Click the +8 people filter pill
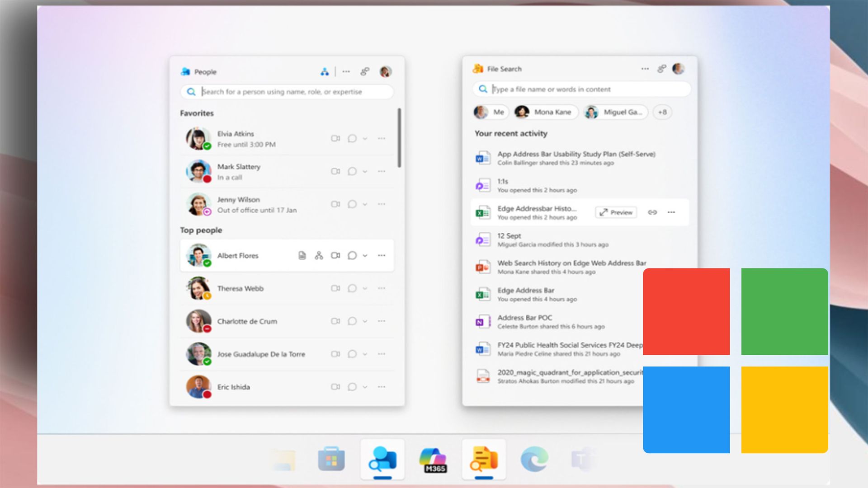868x488 pixels. coord(662,112)
